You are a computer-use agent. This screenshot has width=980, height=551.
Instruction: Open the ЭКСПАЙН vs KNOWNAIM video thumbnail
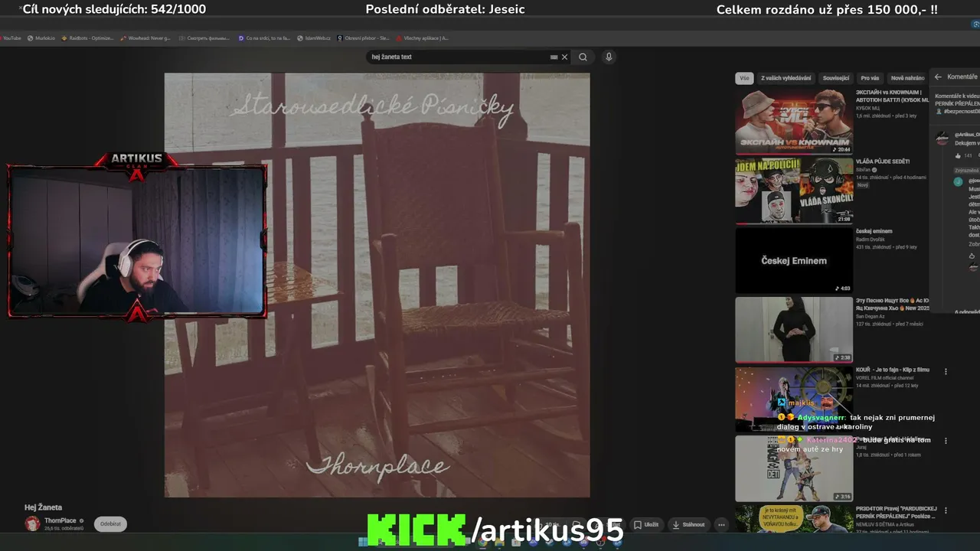click(x=794, y=122)
